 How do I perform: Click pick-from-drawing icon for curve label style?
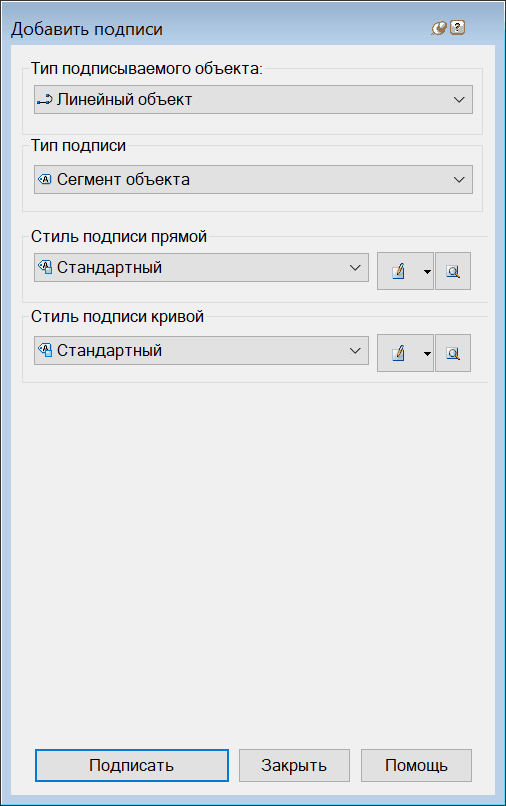point(453,353)
